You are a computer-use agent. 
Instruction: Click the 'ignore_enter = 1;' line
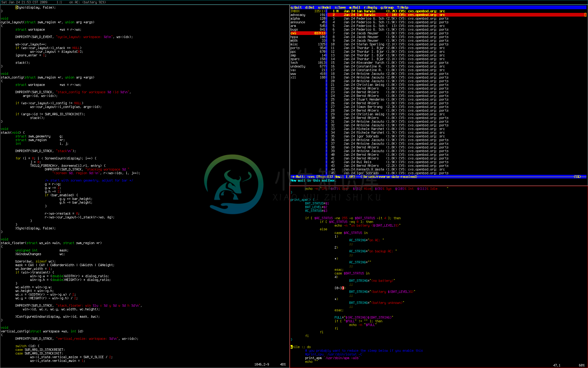31,55
